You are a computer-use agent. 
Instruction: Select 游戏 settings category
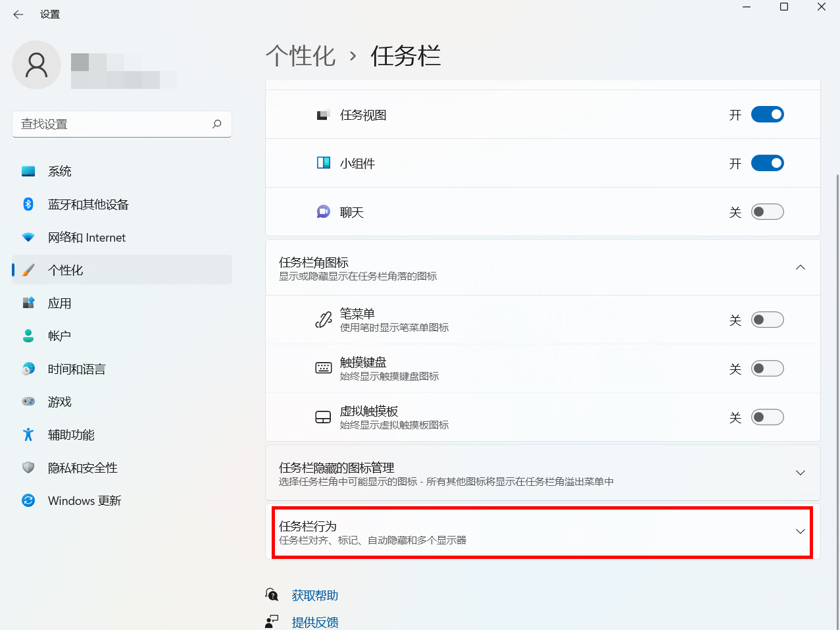point(59,402)
